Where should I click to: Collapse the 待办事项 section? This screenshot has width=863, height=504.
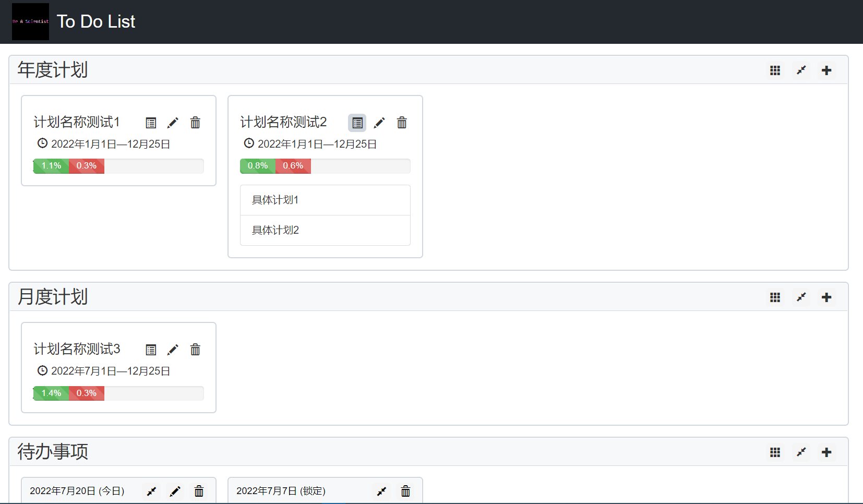point(801,452)
